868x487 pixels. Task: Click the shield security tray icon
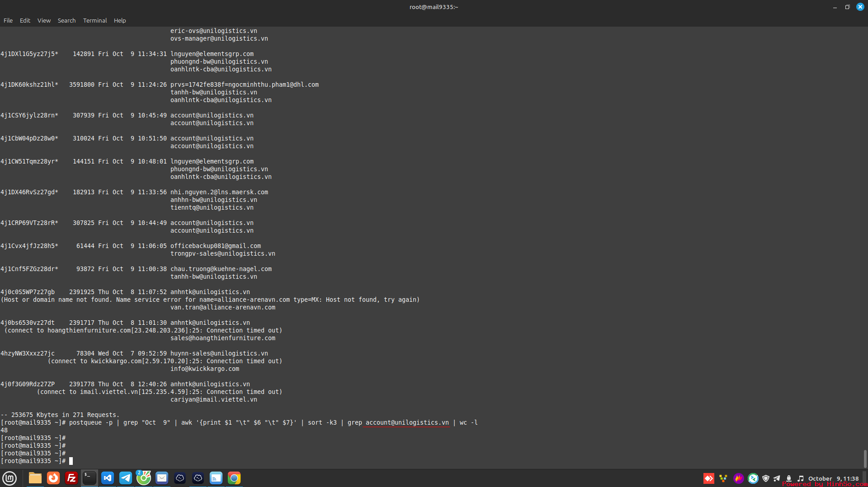766,478
